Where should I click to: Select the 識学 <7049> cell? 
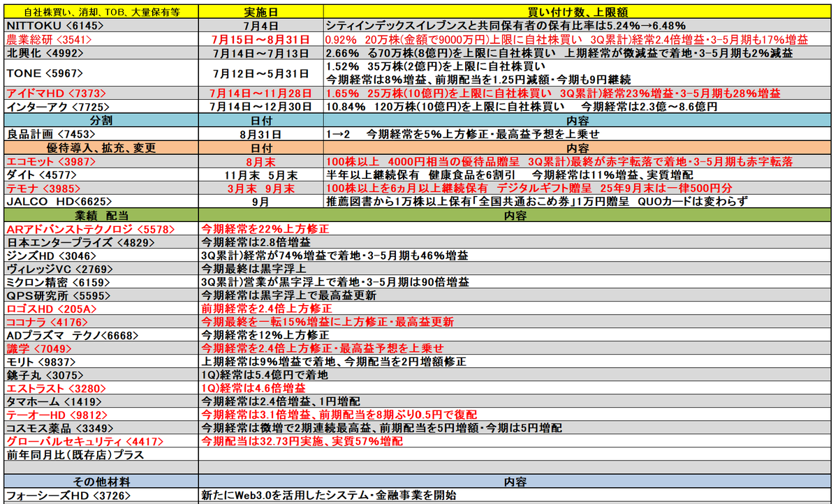pos(101,348)
